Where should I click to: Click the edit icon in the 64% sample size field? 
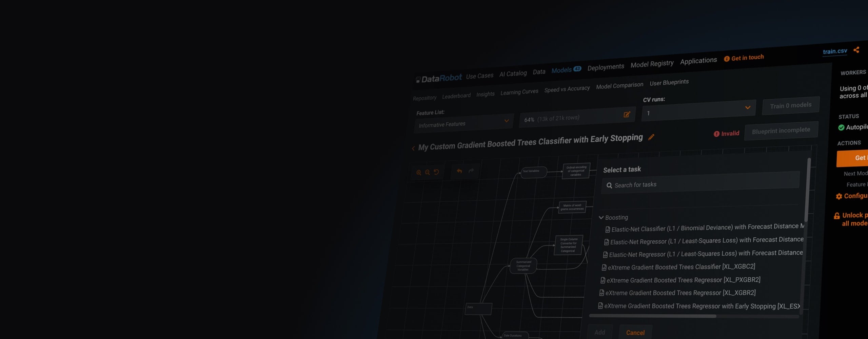tap(627, 115)
